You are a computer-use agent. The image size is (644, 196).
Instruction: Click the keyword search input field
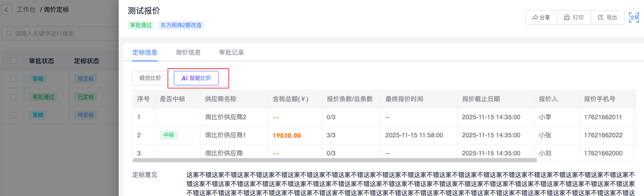click(x=63, y=33)
